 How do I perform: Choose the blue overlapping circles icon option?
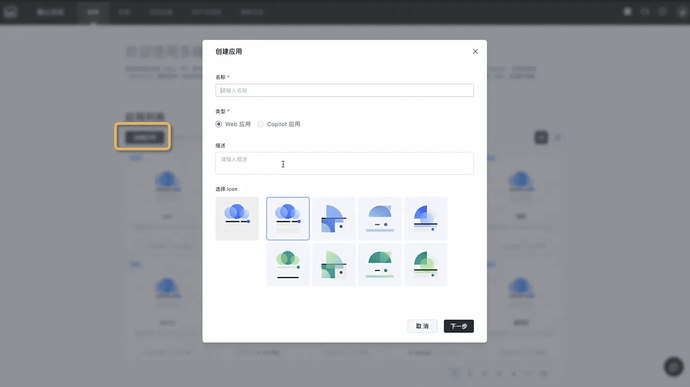point(288,218)
